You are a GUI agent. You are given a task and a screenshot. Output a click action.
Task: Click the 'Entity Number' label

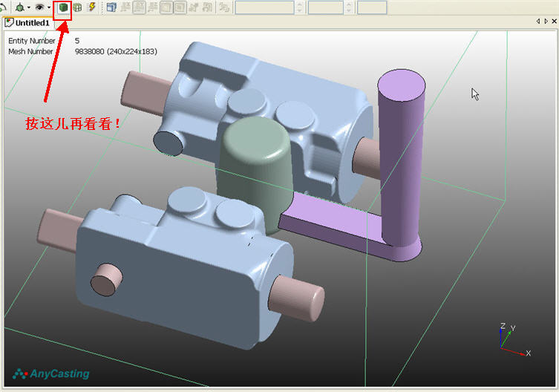point(32,41)
